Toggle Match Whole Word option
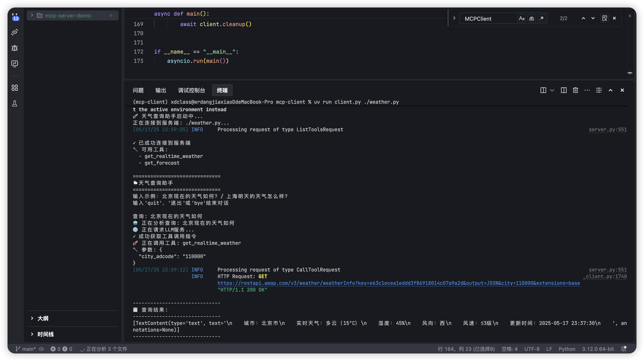Viewport: 644px width, 361px height. pos(531,18)
